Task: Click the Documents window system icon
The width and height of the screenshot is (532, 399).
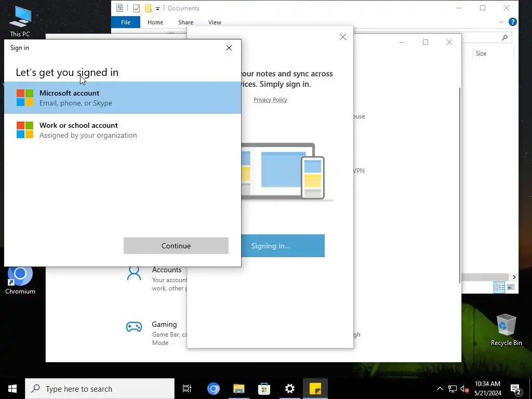Action: (x=119, y=8)
